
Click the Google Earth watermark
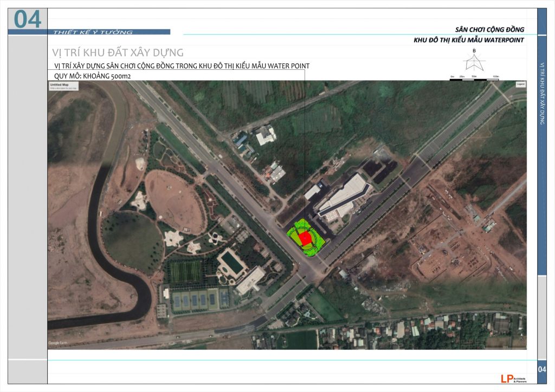(57, 343)
